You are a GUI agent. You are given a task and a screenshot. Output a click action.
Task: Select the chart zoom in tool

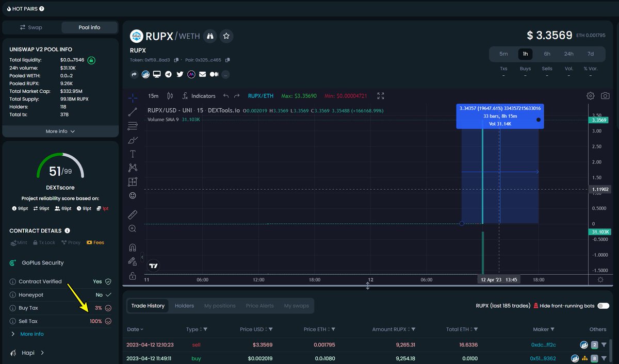pos(133,228)
